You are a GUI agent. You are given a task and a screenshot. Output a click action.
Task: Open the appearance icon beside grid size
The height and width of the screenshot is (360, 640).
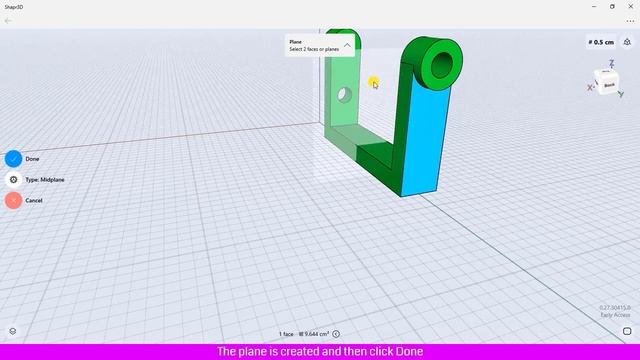point(627,42)
